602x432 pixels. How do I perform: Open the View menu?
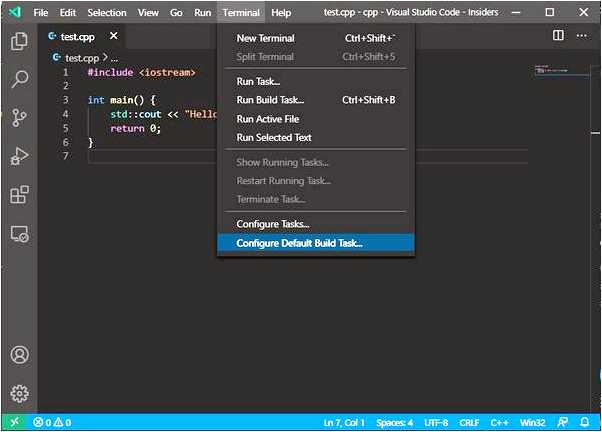[x=148, y=13]
